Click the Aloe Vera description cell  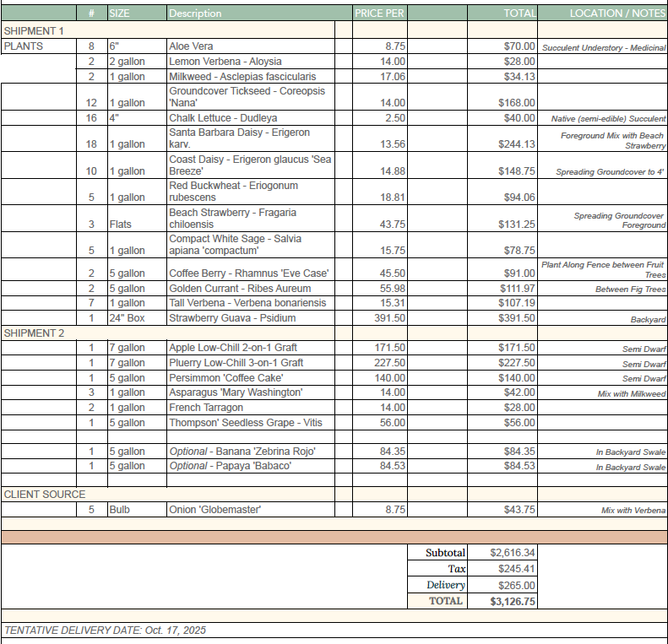click(x=191, y=46)
